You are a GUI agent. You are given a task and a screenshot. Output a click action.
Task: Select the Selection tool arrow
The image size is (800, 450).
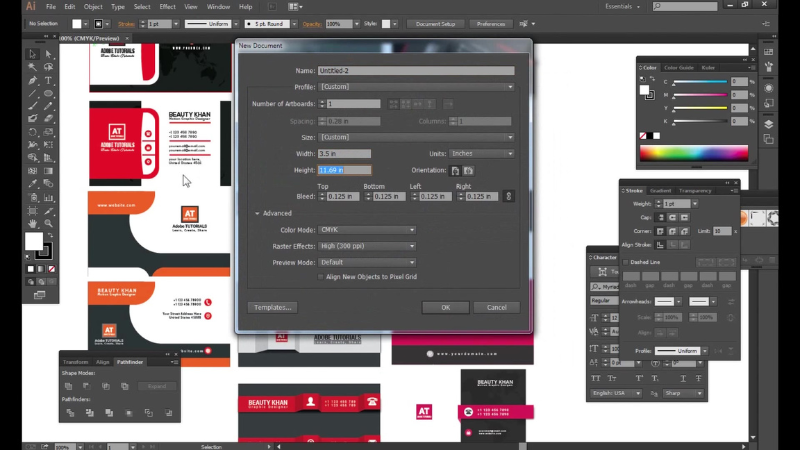(33, 54)
